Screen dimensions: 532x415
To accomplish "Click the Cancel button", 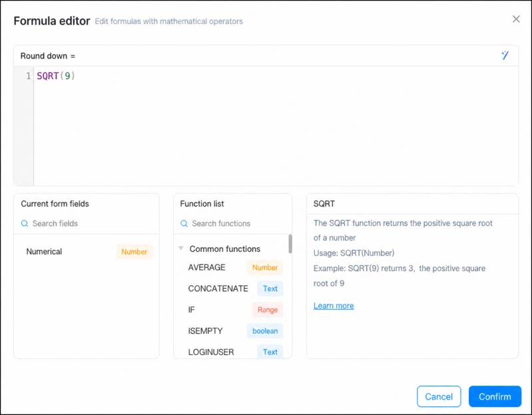I will [439, 396].
